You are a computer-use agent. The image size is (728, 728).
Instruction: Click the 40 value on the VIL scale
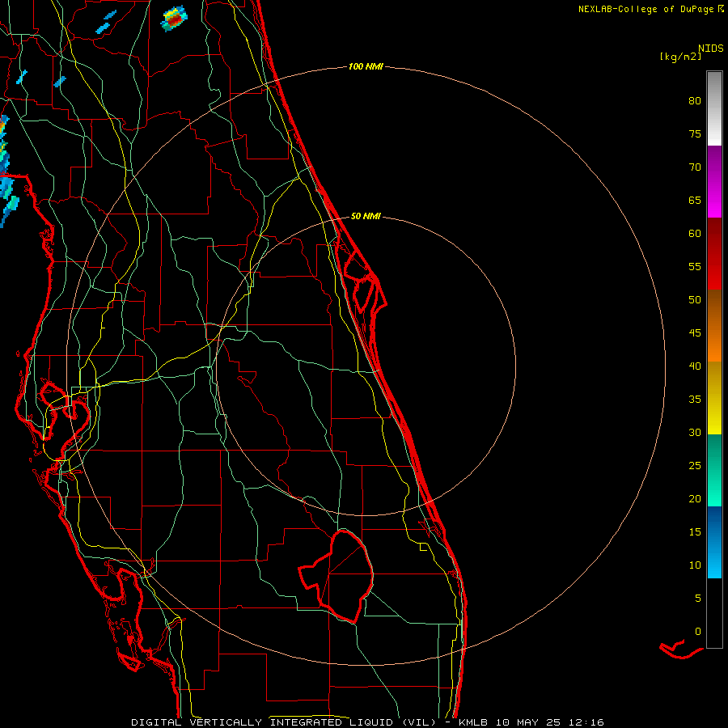tap(695, 366)
